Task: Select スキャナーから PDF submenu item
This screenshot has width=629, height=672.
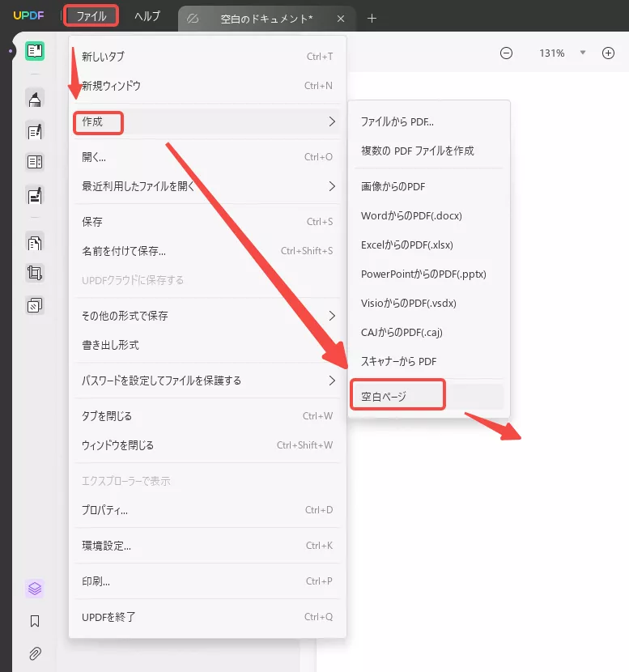Action: tap(429, 361)
